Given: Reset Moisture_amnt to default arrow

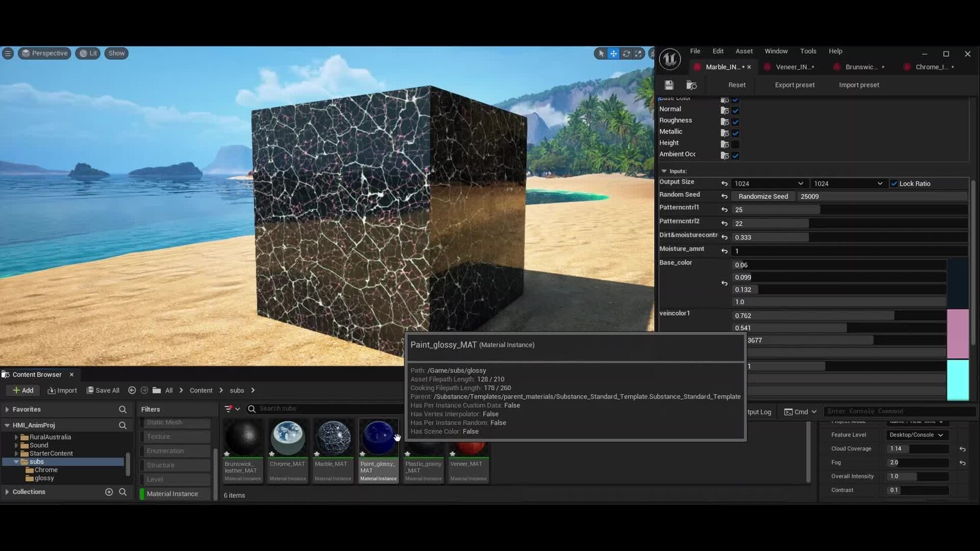Looking at the screenshot, I should 725,251.
